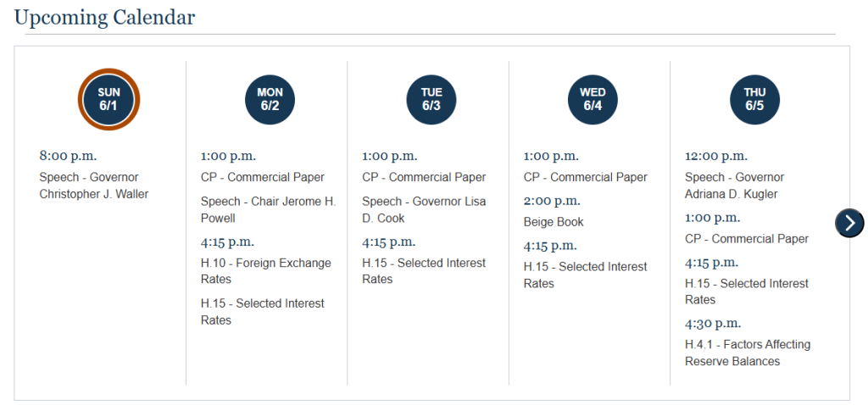The width and height of the screenshot is (868, 405).
Task: Open Chair Jerome H. Powell speech
Action: pos(268,209)
